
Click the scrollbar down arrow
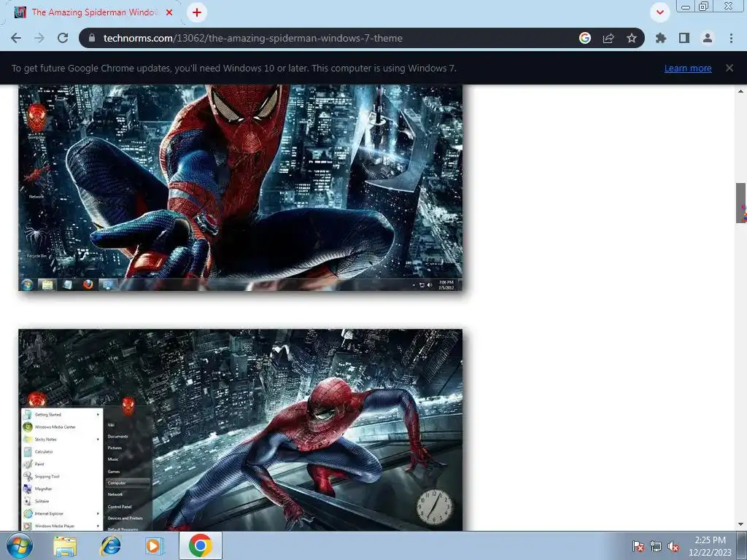[741, 525]
